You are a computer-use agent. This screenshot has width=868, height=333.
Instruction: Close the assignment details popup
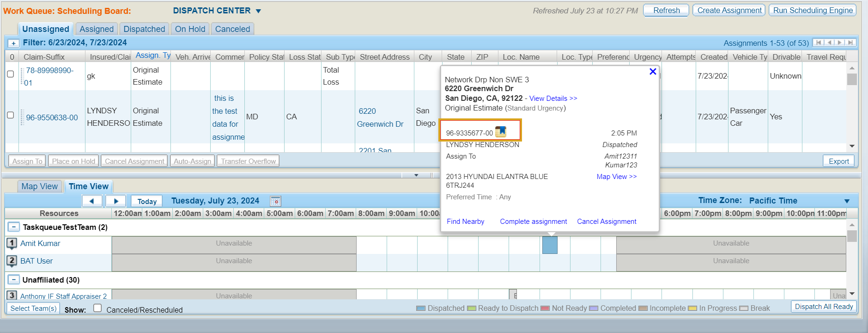[x=653, y=71]
